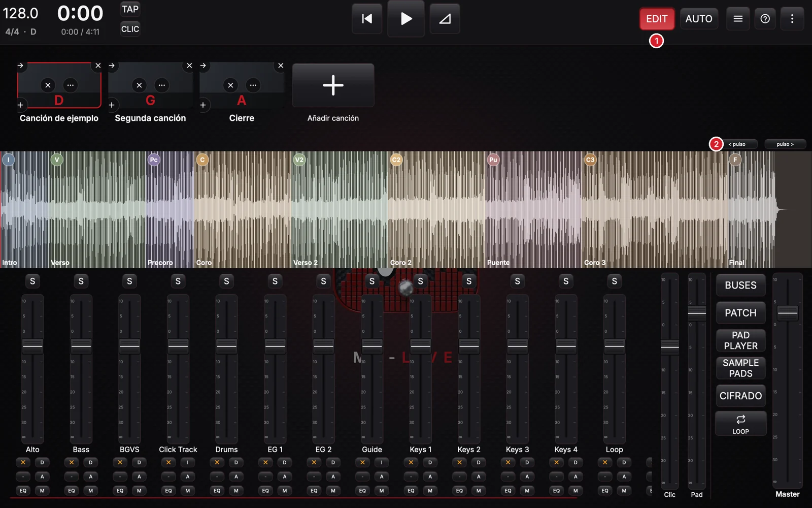Screen dimensions: 812x508
Task: Click D button under EG 1 channel
Action: (x=285, y=462)
